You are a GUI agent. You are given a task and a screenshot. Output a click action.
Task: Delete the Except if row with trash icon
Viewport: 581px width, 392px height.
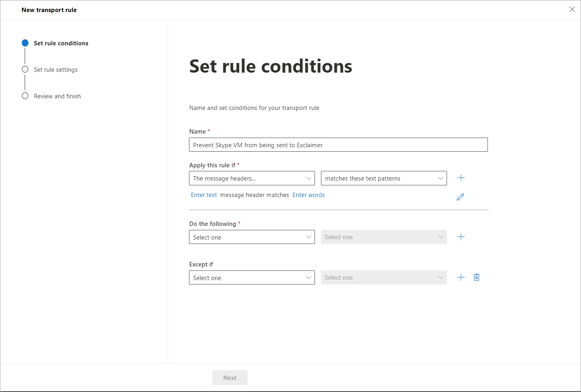click(x=477, y=278)
